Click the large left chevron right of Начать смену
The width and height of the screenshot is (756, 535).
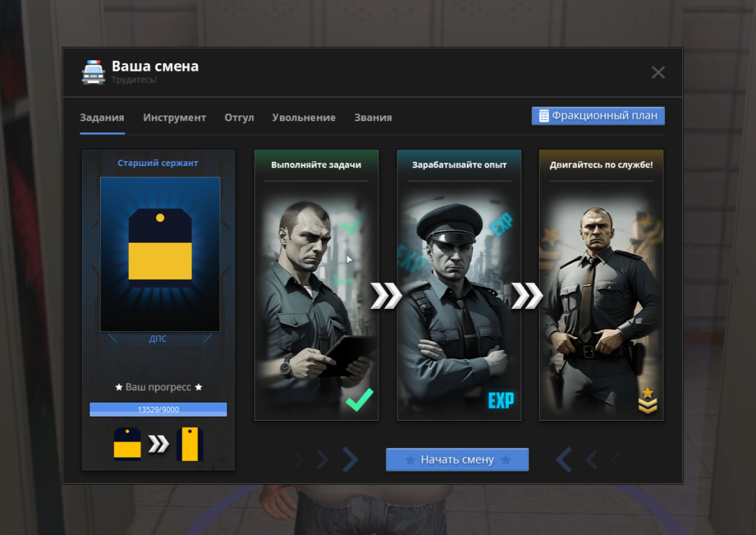[563, 460]
